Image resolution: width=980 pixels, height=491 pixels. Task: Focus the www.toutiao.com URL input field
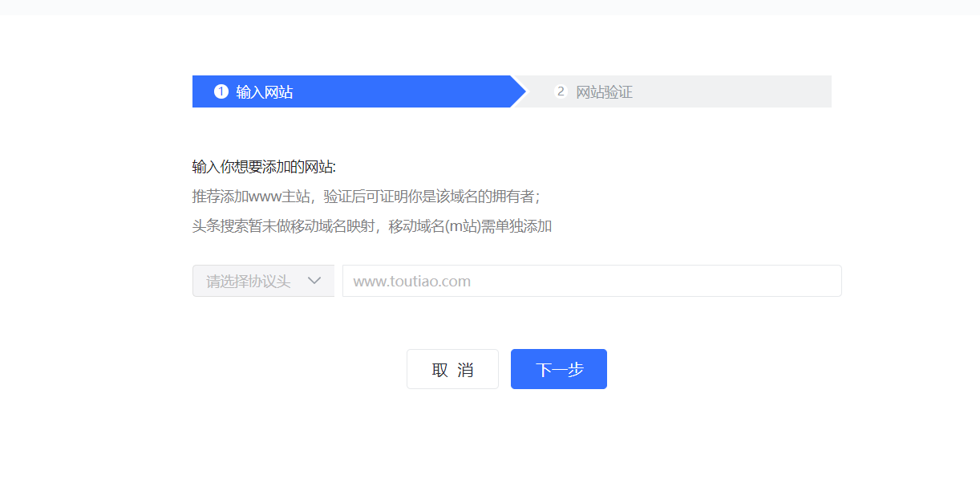point(561,281)
